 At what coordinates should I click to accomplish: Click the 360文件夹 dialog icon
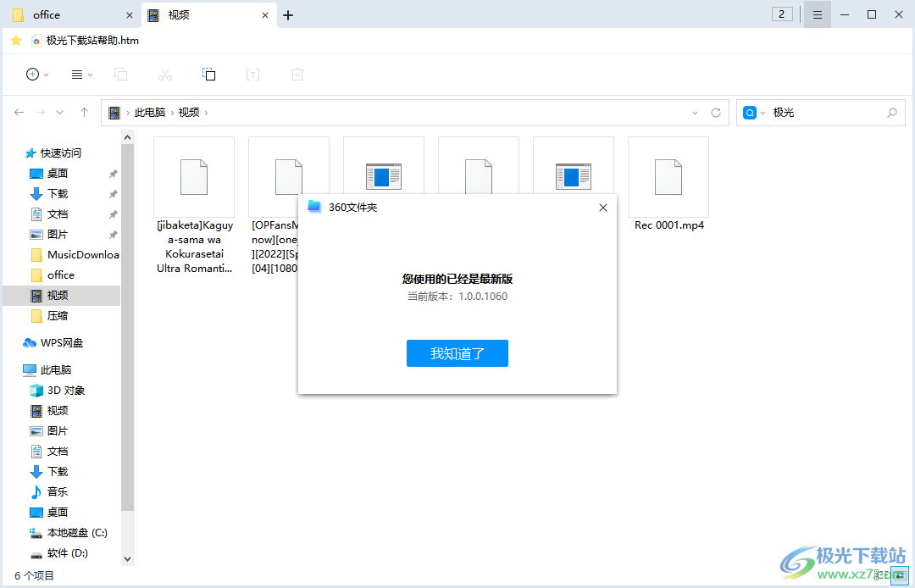point(314,207)
